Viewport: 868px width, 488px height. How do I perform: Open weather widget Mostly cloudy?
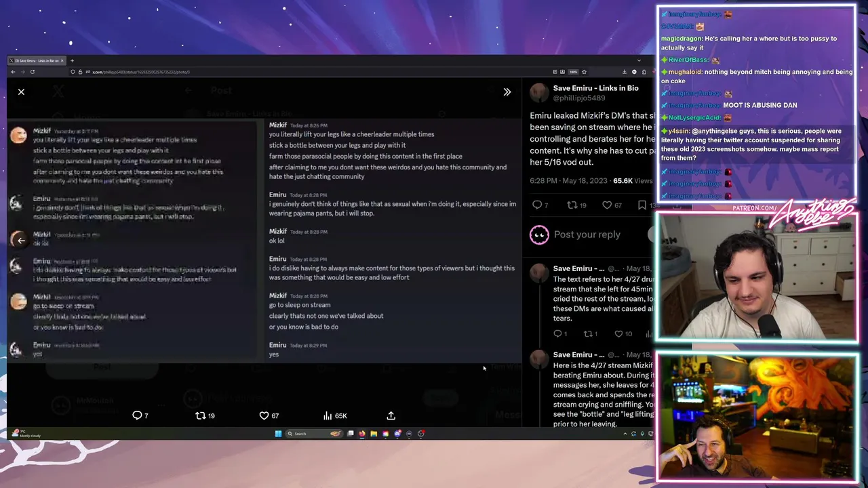pyautogui.click(x=27, y=434)
